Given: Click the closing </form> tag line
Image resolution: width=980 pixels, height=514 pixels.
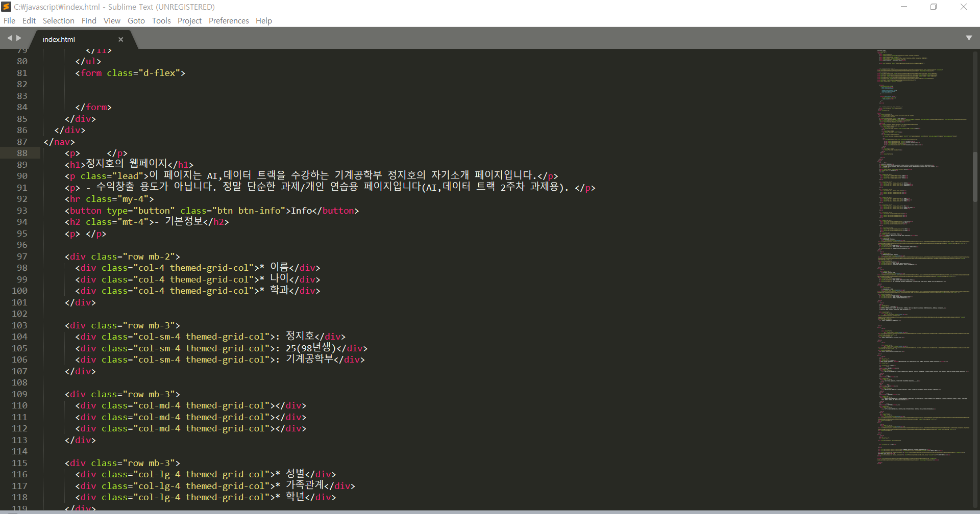Looking at the screenshot, I should (x=93, y=107).
